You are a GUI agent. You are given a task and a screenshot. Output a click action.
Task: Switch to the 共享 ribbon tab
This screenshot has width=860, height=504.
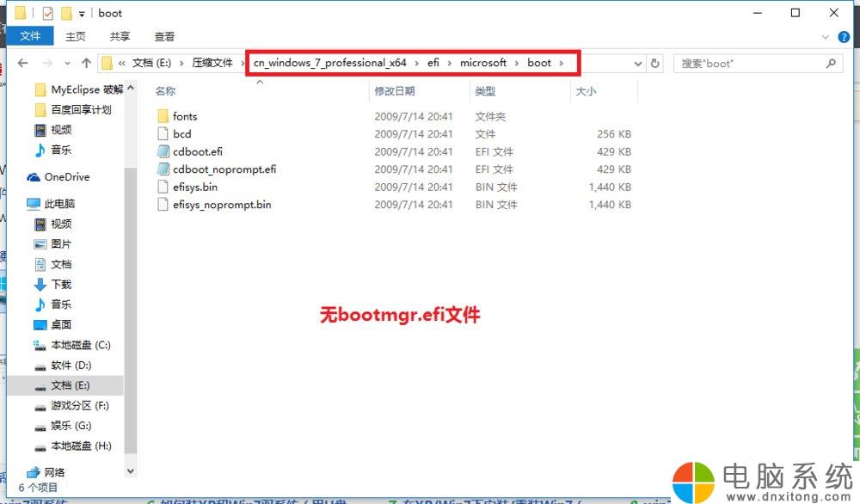(120, 37)
